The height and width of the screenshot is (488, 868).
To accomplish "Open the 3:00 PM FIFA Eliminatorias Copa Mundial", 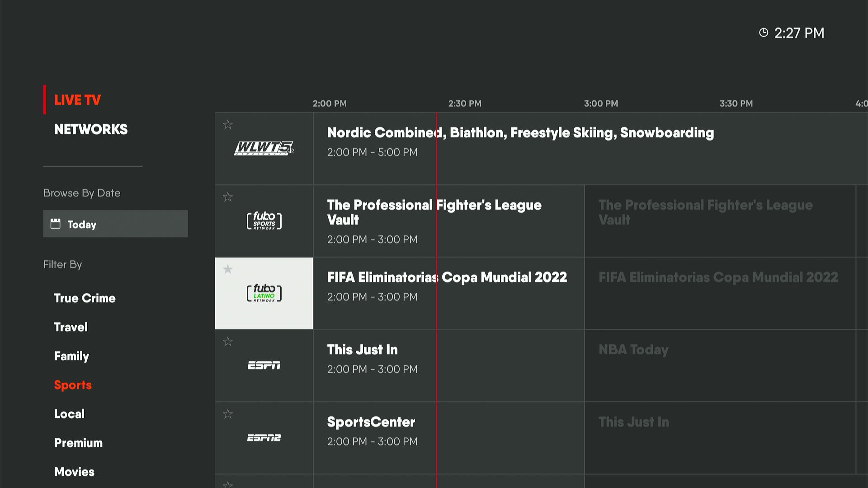I will pyautogui.click(x=720, y=293).
